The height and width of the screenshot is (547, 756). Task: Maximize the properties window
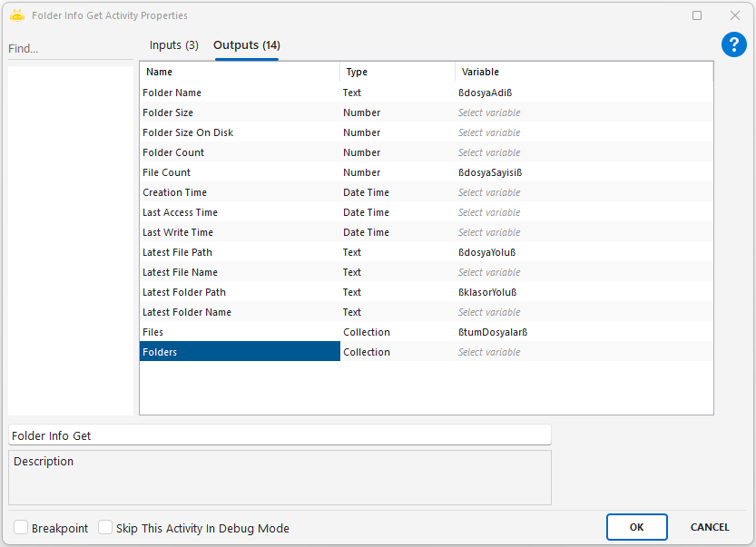[697, 15]
